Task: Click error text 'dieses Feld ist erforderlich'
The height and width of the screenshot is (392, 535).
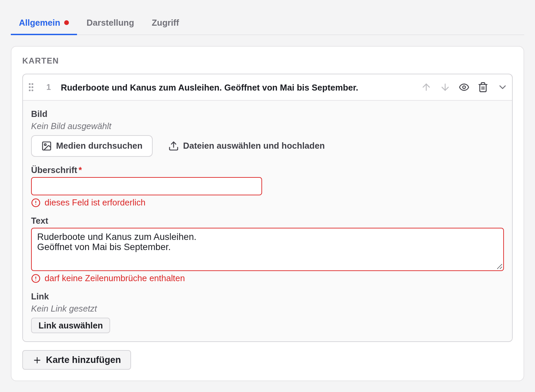Action: 95,202
